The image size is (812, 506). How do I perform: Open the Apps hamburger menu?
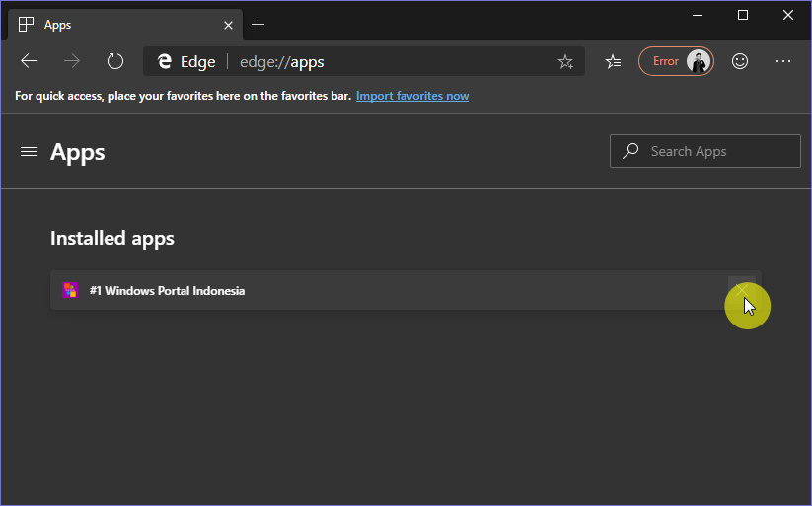pyautogui.click(x=29, y=151)
